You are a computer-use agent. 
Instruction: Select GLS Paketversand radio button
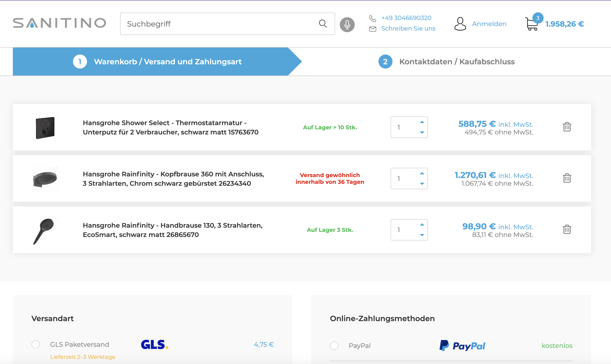[36, 344]
